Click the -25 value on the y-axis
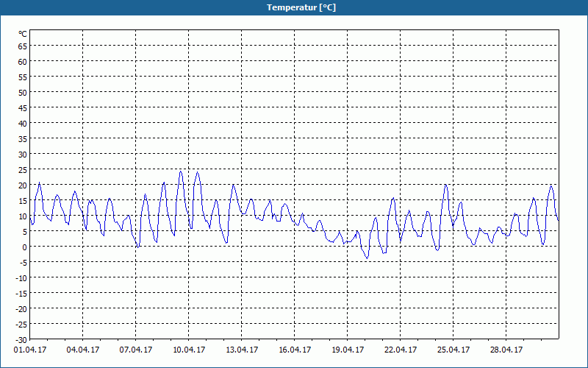Screen dimensions: 588x368 [21, 325]
